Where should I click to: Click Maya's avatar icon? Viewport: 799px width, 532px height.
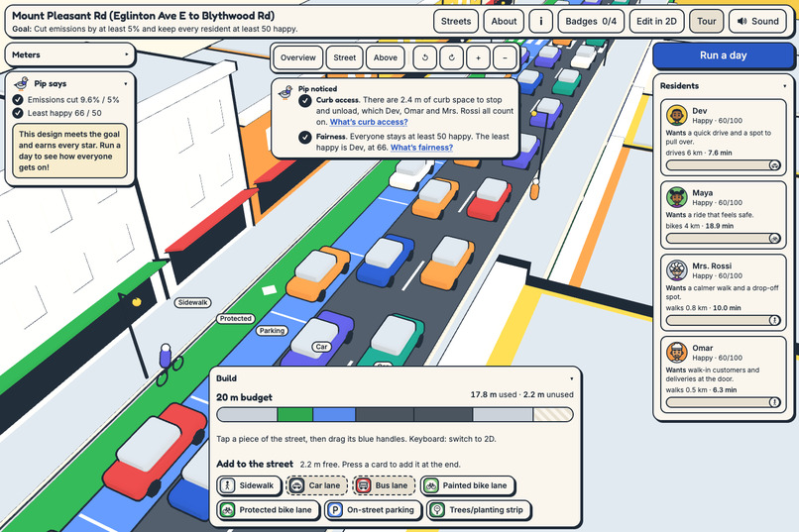(x=677, y=197)
